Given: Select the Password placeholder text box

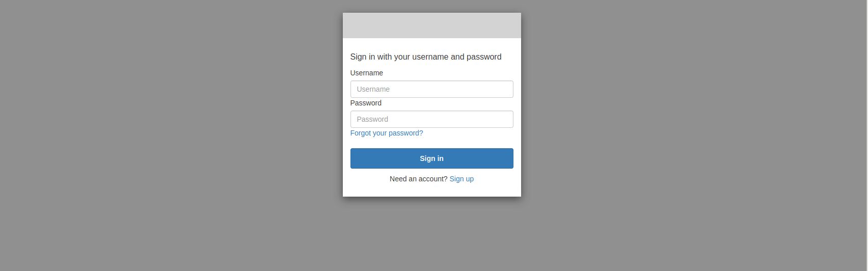Looking at the screenshot, I should pyautogui.click(x=431, y=119).
